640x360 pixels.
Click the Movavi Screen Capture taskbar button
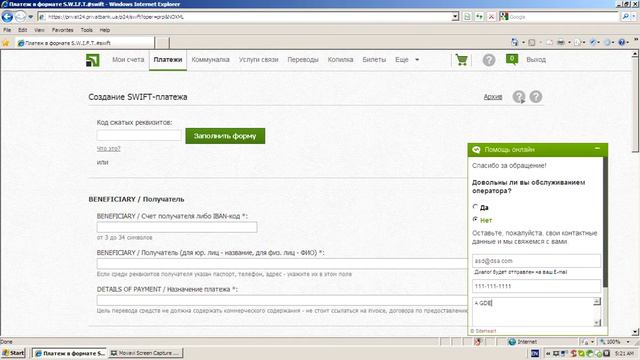coord(146,353)
